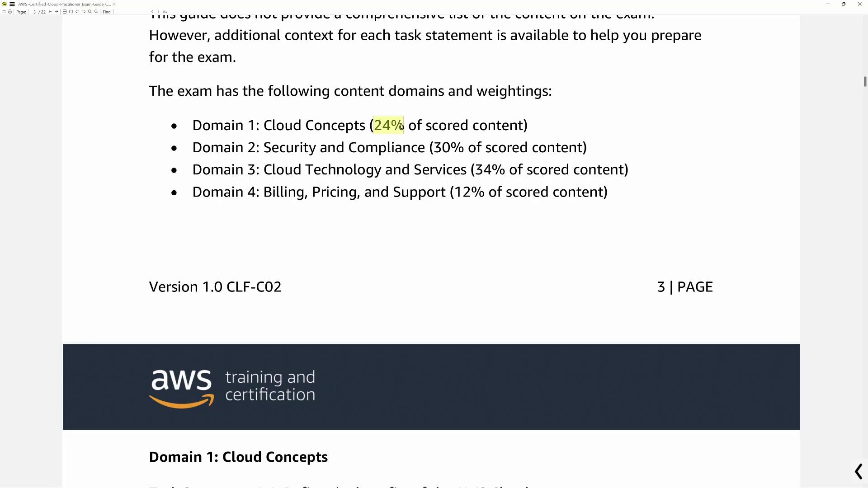Screen dimensions: 868x488
Task: Go to previous page with left arrow
Action: click(50, 12)
